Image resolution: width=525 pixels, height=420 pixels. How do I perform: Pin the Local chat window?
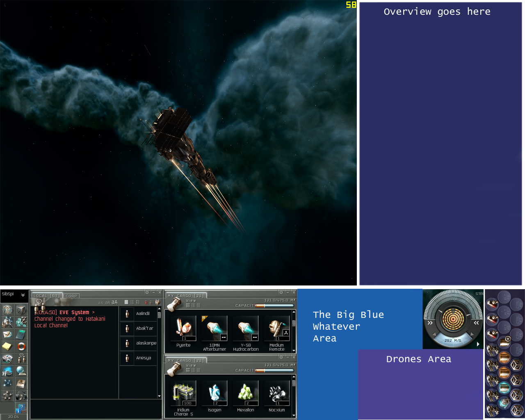coord(147,292)
